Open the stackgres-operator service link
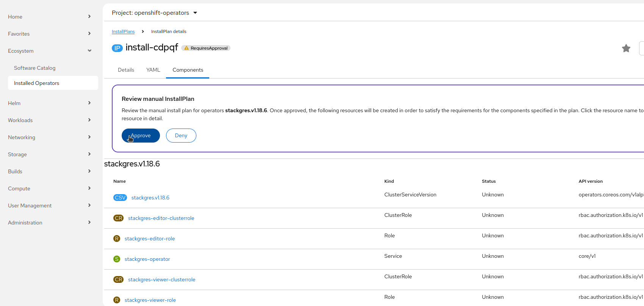This screenshot has height=306, width=644. (147, 259)
